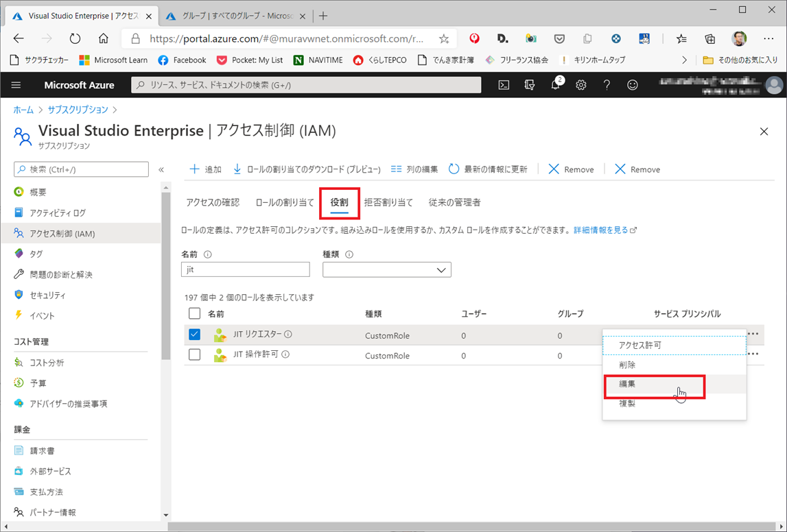Open the feedback smiley icon

click(633, 85)
